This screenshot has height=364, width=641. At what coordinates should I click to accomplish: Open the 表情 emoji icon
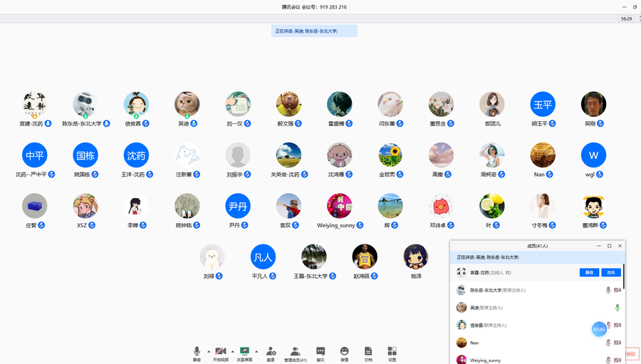click(345, 351)
